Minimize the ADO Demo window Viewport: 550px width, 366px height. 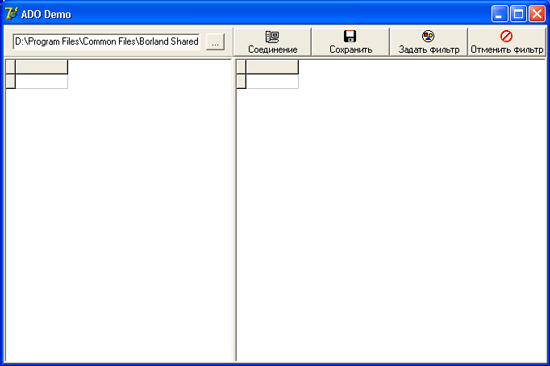pos(499,14)
